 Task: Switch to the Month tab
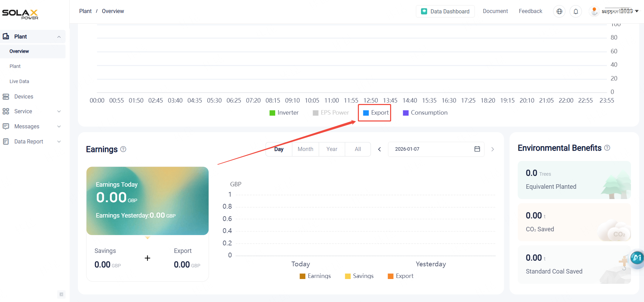[305, 149]
